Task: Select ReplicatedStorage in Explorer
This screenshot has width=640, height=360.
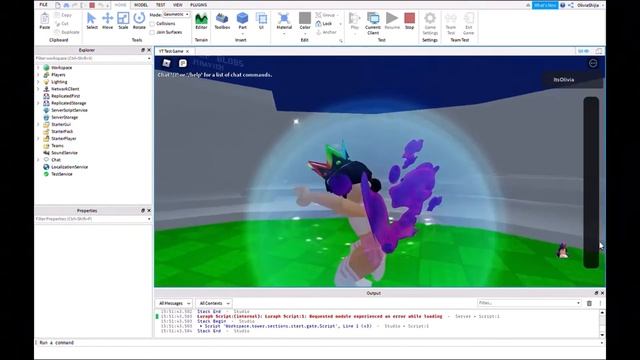Action: point(69,103)
